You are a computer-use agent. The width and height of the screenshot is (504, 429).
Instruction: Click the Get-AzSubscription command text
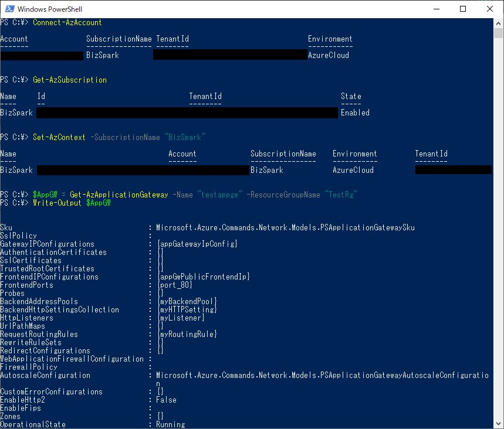point(70,80)
